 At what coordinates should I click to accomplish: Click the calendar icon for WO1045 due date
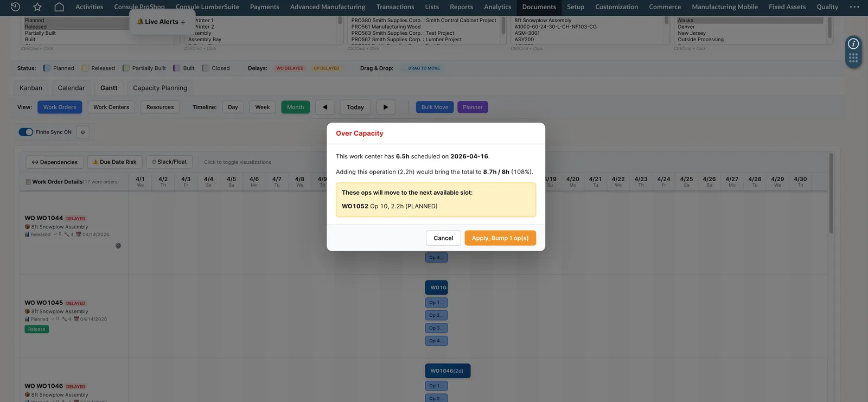(76, 319)
